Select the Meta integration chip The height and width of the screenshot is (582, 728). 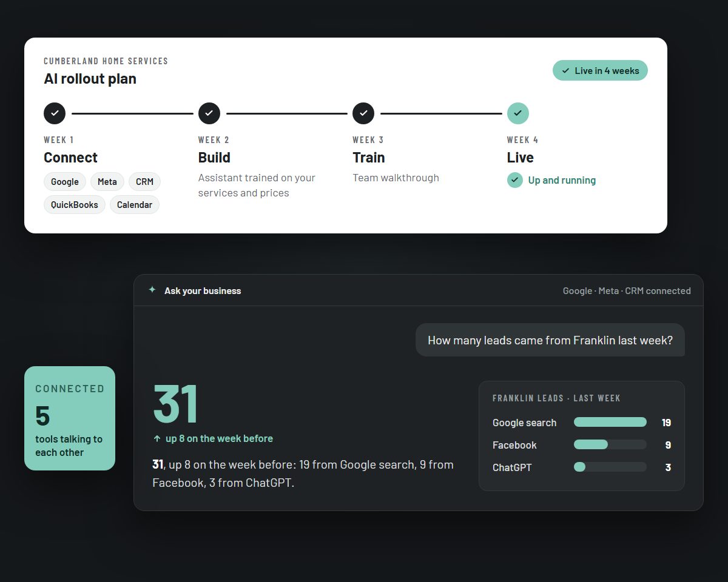coord(107,182)
